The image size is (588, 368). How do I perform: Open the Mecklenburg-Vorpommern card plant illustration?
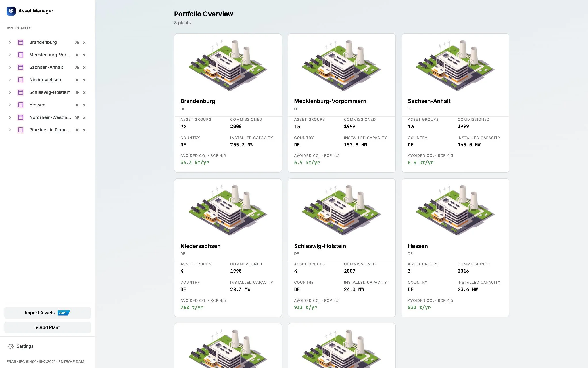tap(341, 65)
